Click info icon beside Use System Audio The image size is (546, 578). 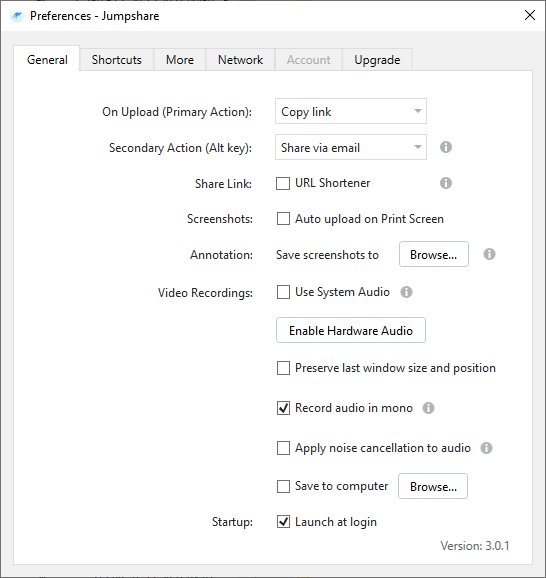tap(406, 292)
